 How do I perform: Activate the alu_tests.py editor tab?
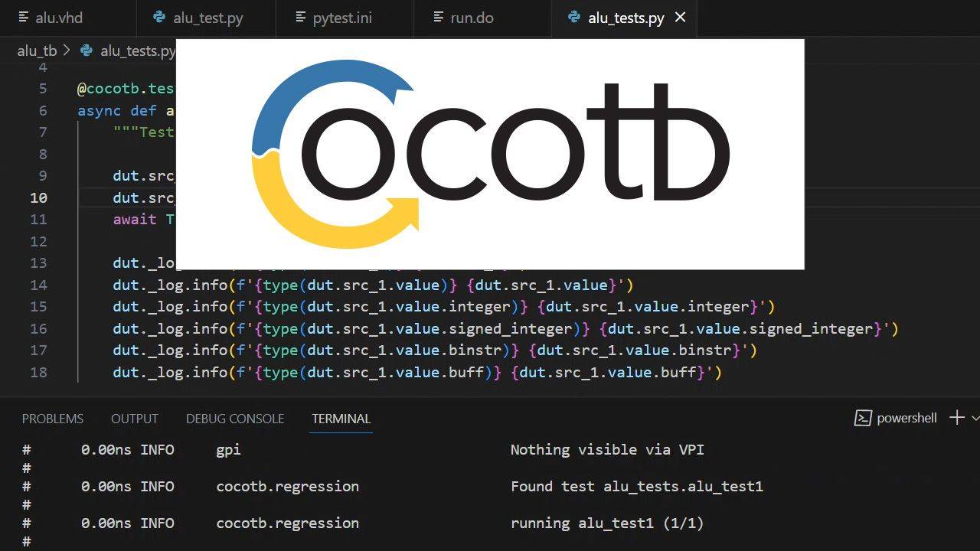click(625, 18)
